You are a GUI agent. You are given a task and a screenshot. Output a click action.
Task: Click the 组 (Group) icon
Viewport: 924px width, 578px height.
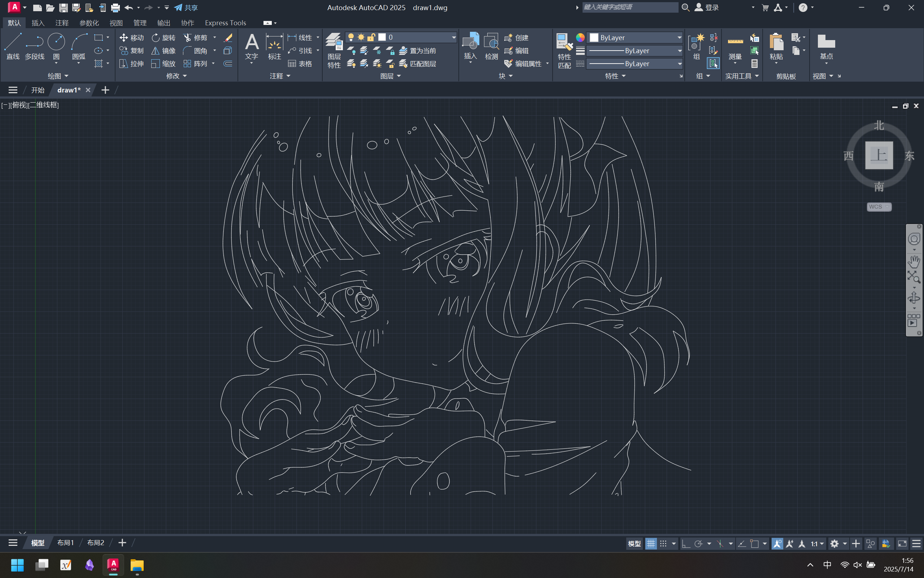[x=697, y=47]
